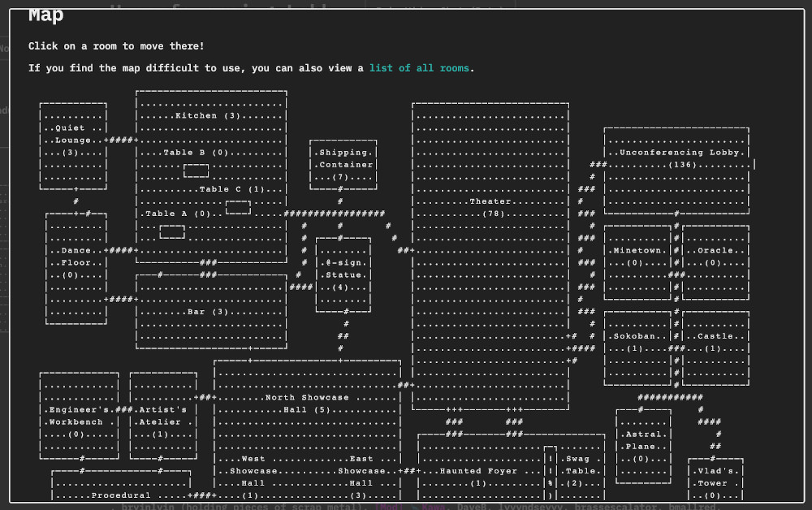Select Table C (1) on the map
Viewport: 812px width, 510px height.
point(232,189)
